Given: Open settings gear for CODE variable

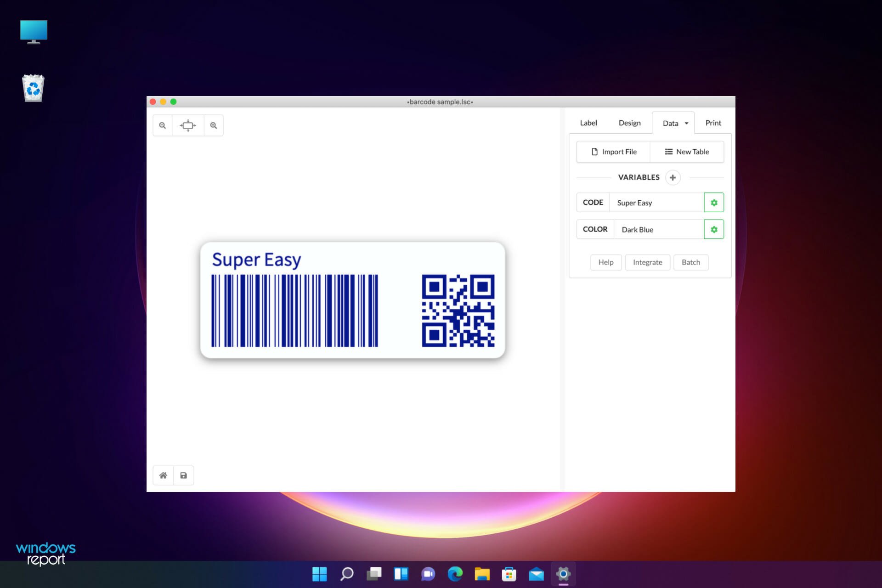Looking at the screenshot, I should (714, 203).
